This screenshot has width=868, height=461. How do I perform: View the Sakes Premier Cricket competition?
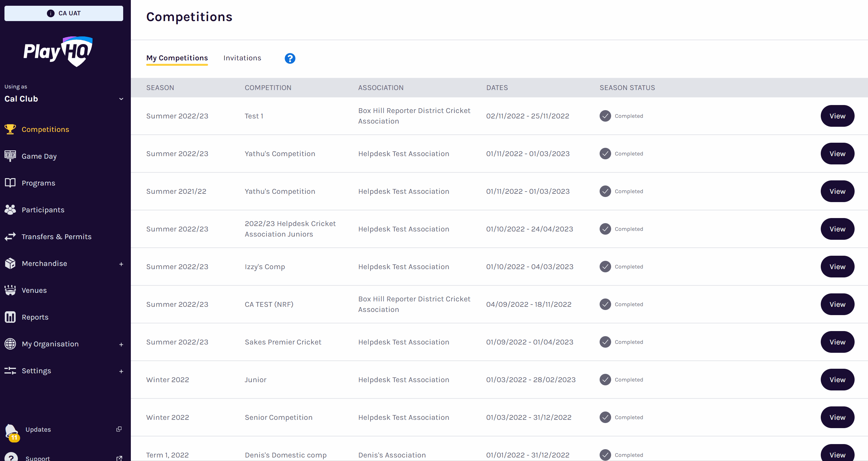click(x=837, y=342)
